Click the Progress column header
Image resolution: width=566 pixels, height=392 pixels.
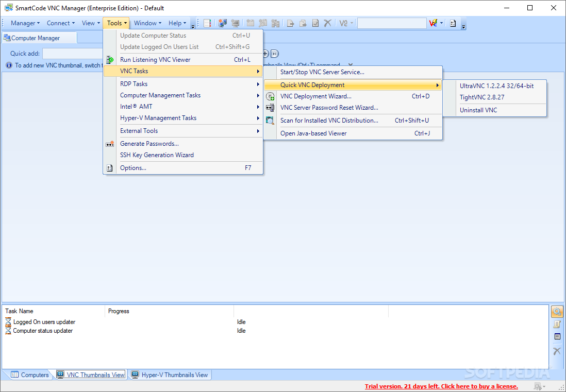pyautogui.click(x=170, y=311)
